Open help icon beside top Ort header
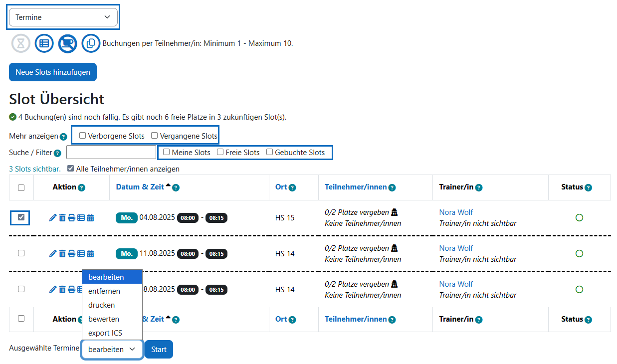Viewport: 617px width, 364px height. point(292,188)
